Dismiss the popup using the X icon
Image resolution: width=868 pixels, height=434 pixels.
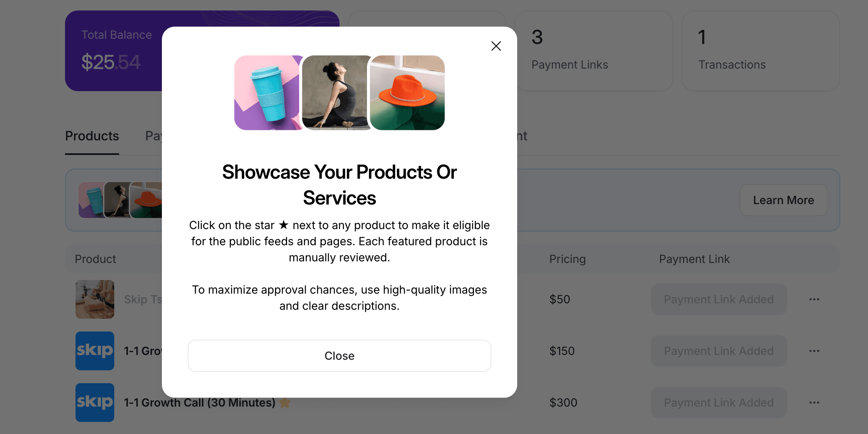point(496,46)
